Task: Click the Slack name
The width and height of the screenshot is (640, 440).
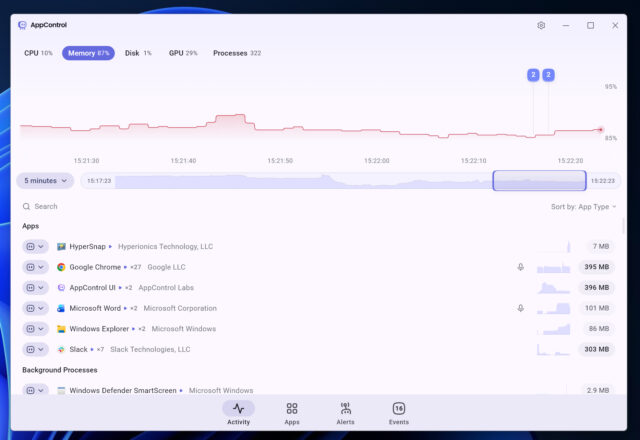Action: (78, 349)
